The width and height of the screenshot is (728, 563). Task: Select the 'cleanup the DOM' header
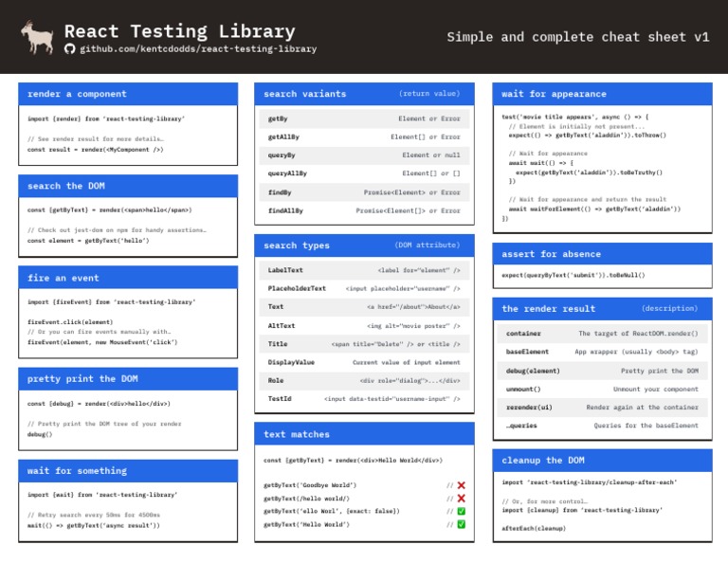[x=602, y=460]
